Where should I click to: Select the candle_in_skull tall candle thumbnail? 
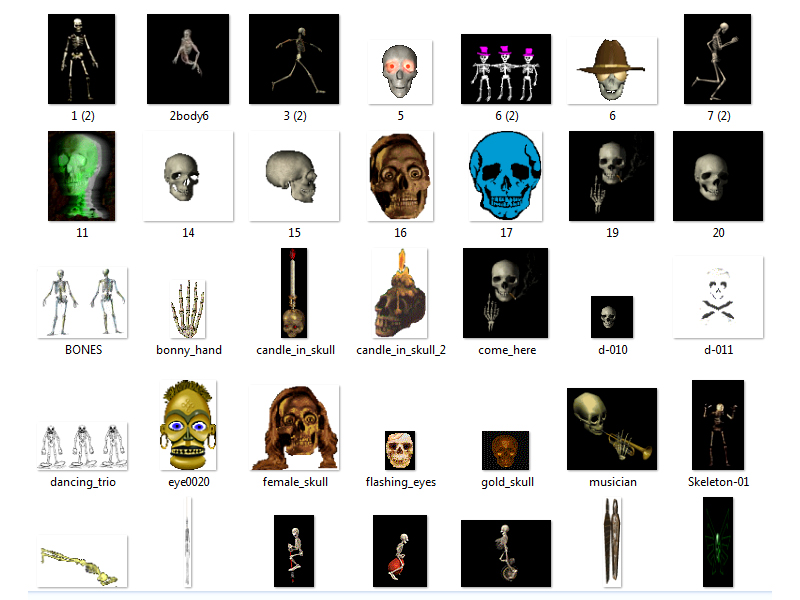pos(294,293)
